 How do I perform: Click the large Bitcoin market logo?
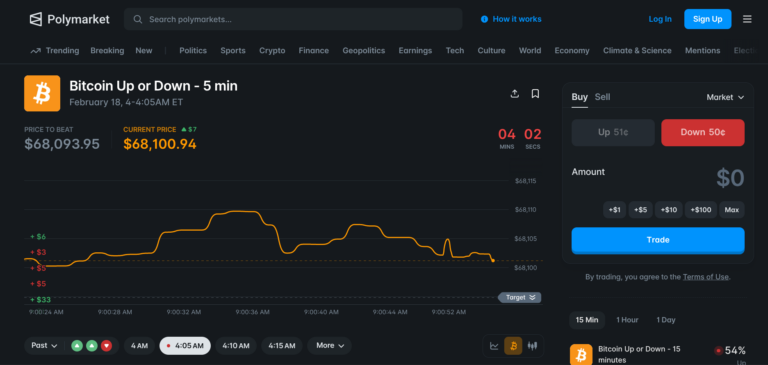coord(42,93)
